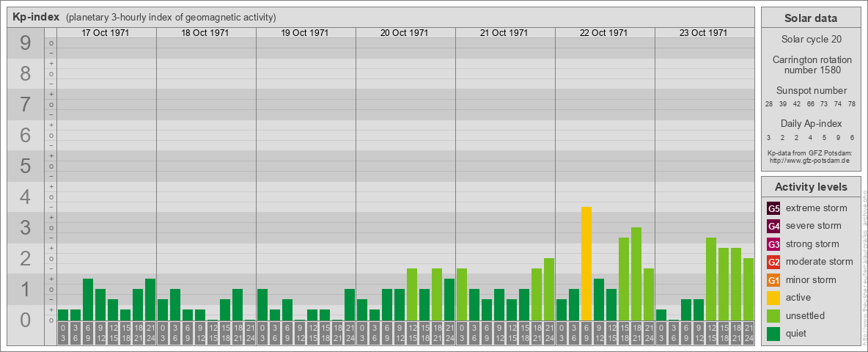Click the 0-3 time label under 17 Oct
This screenshot has width=868, height=352.
tap(63, 333)
